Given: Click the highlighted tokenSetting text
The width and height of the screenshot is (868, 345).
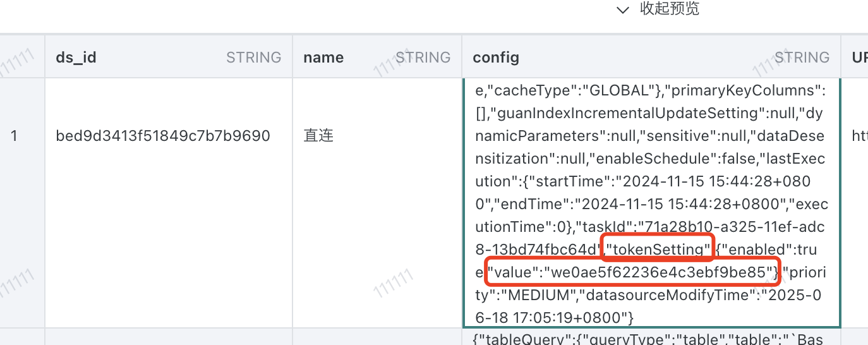Looking at the screenshot, I should [658, 250].
